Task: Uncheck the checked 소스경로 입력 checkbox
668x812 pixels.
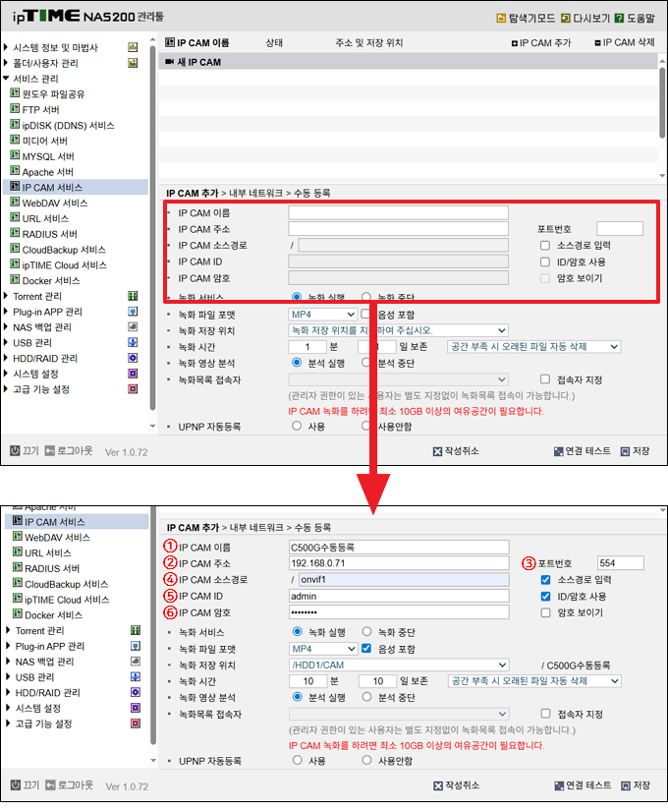Action: 545,580
